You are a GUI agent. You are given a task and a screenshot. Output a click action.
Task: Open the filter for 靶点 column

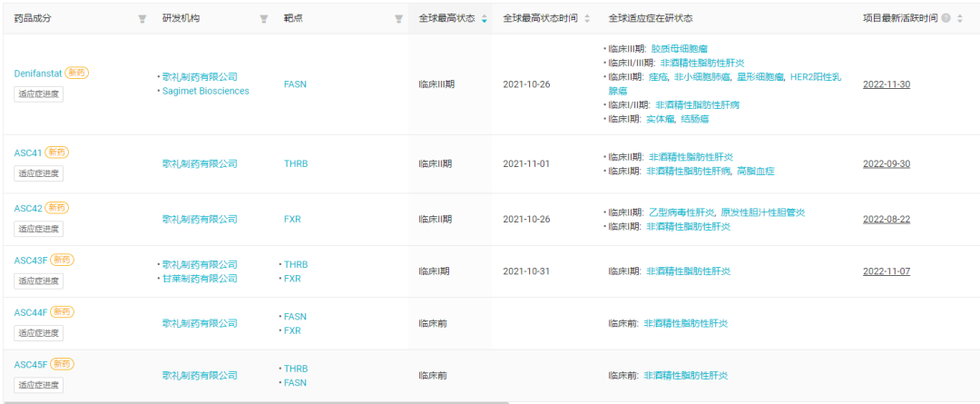tap(398, 19)
